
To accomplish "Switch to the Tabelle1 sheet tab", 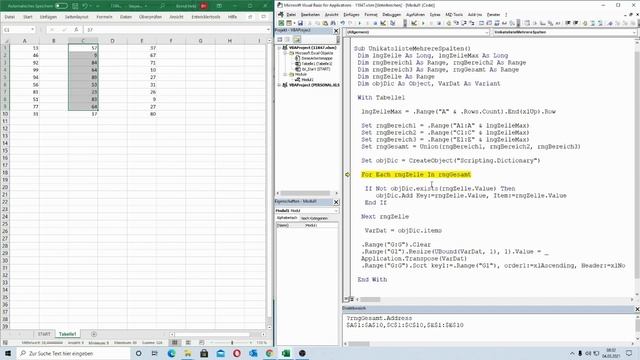I will (x=67, y=334).
